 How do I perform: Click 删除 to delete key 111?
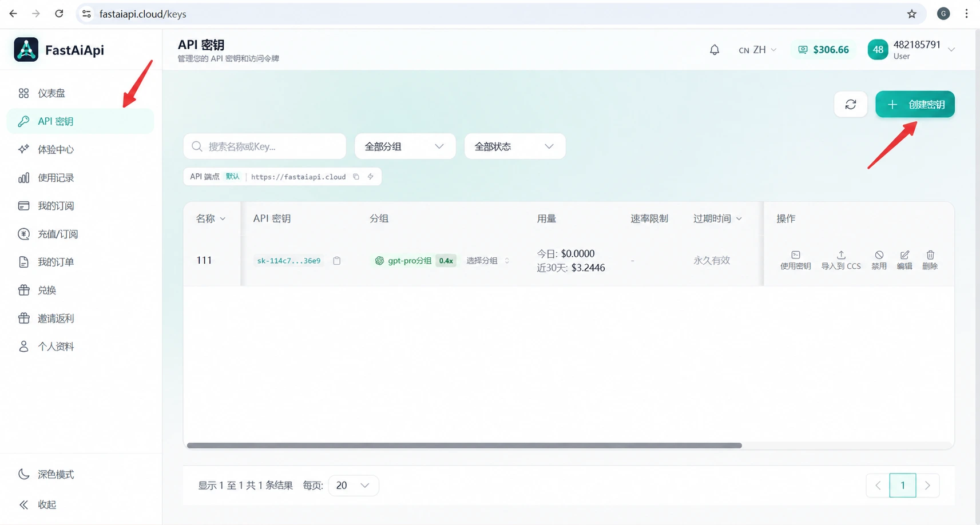pyautogui.click(x=930, y=260)
